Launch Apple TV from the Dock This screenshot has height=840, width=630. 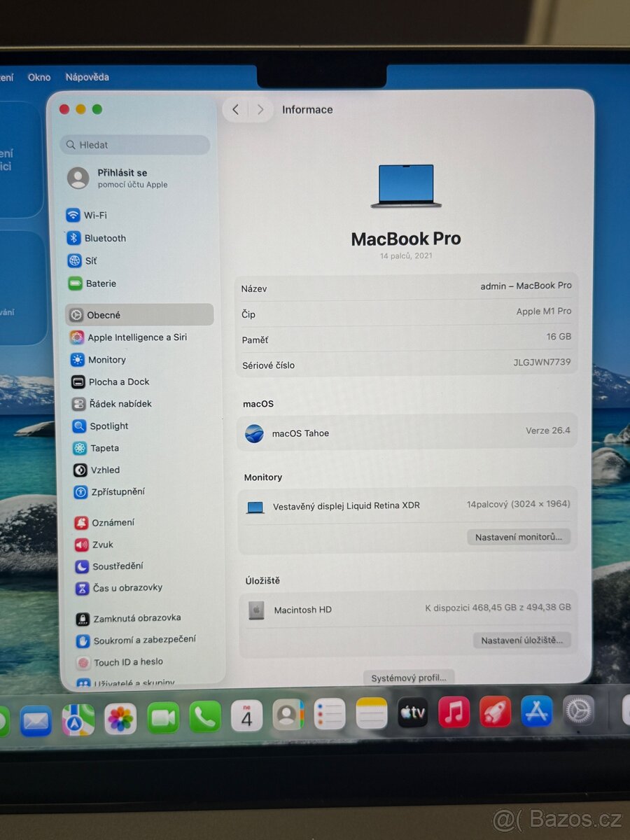click(x=412, y=713)
